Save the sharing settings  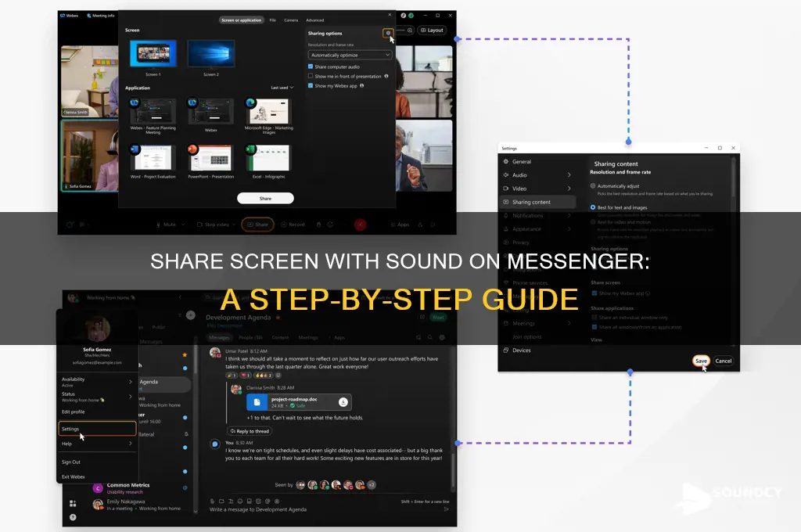tap(701, 361)
